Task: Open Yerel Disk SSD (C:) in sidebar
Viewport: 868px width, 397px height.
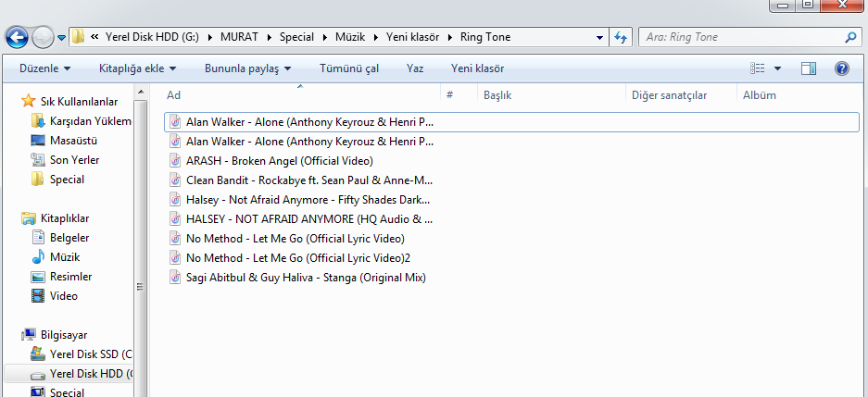Action: 92,354
